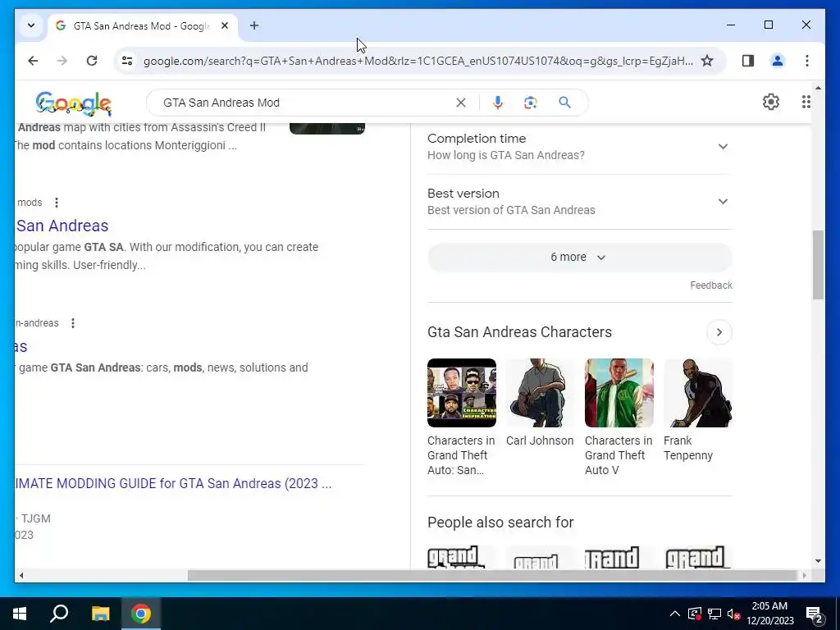This screenshot has width=840, height=630.
Task: Click the scroll right arrow
Action: (804, 575)
